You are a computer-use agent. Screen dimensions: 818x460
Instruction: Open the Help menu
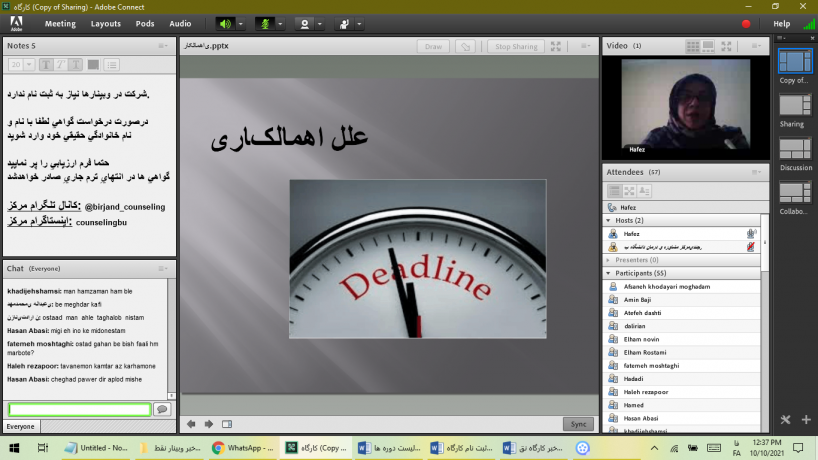[781, 24]
